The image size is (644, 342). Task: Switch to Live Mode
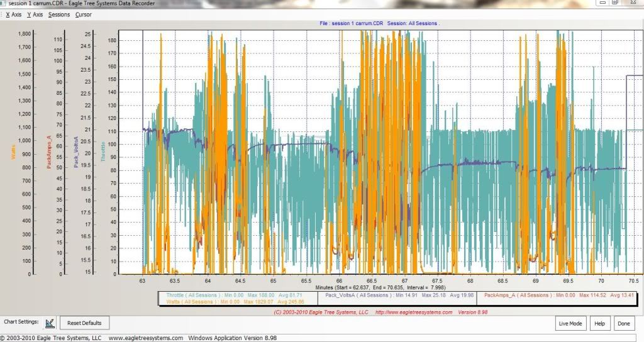pos(572,323)
